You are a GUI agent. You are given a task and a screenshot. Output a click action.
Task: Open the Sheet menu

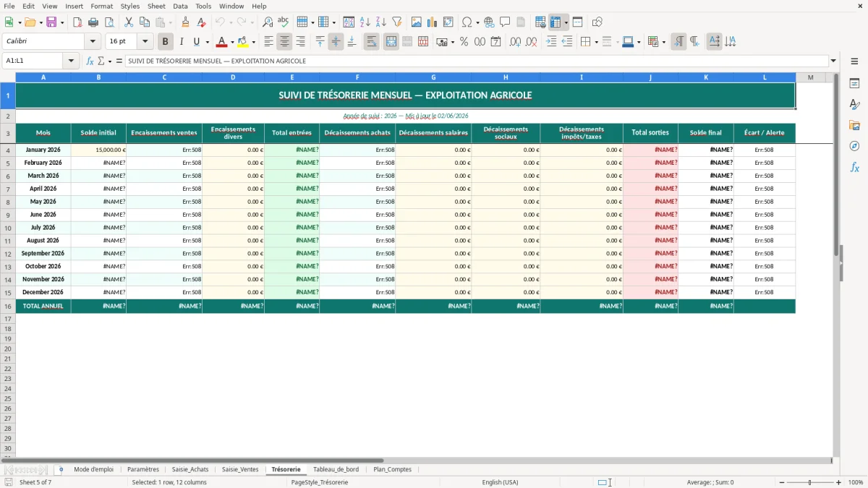click(156, 6)
